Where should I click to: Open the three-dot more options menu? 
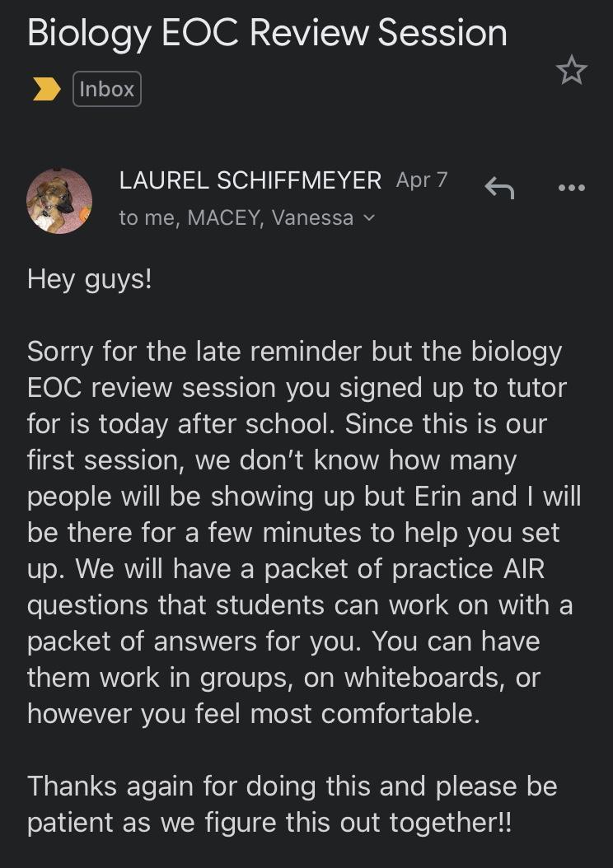pos(571,188)
